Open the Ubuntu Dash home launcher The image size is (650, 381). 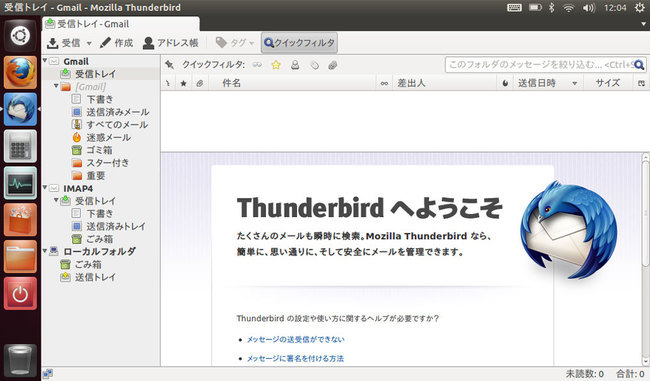click(20, 36)
